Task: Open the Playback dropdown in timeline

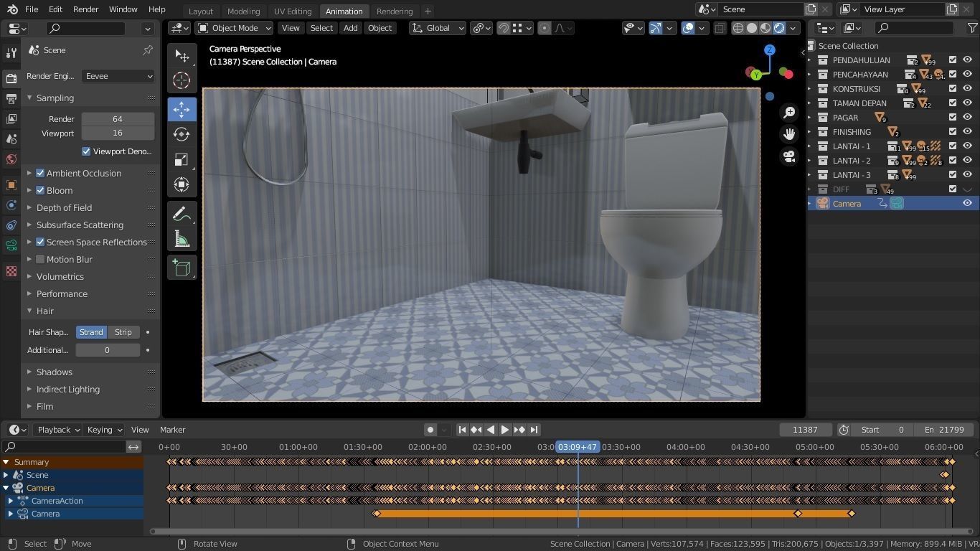Action: point(57,430)
